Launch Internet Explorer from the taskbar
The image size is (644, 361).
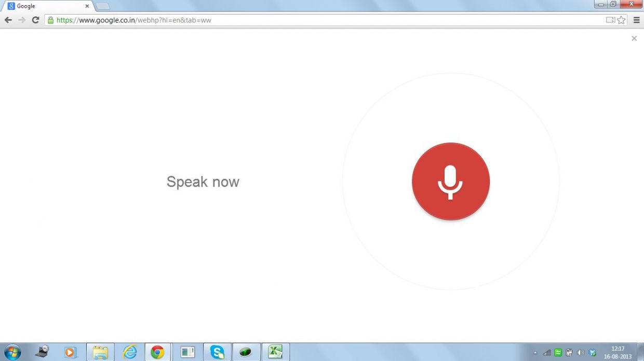[x=129, y=352]
